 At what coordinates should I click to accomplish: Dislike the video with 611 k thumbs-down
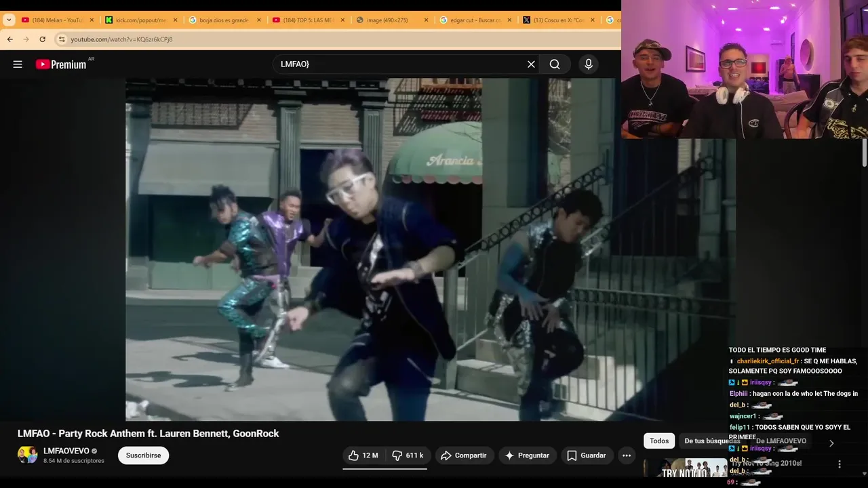(408, 455)
